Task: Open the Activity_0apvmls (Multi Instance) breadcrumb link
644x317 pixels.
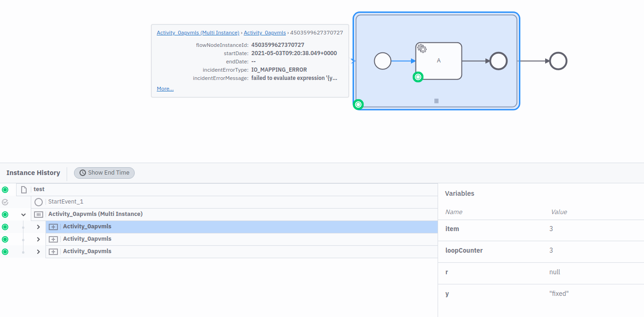Action: pyautogui.click(x=198, y=32)
